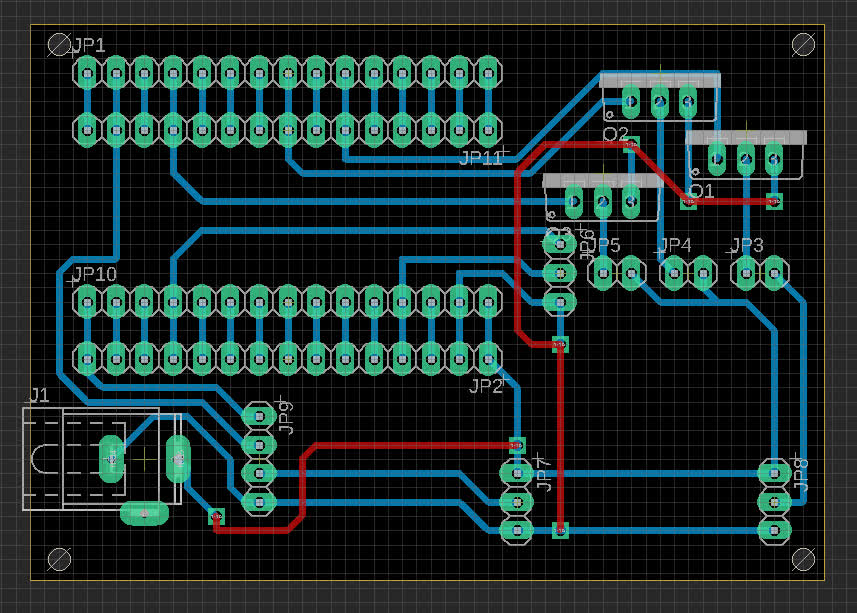Select the left pad of jumper JP4
This screenshot has height=613, width=857.
click(x=674, y=273)
